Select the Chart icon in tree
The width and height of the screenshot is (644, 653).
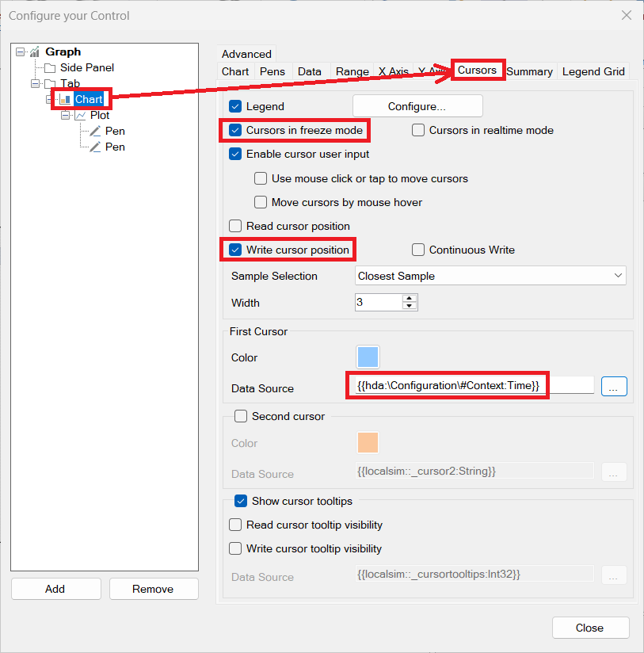pos(65,100)
